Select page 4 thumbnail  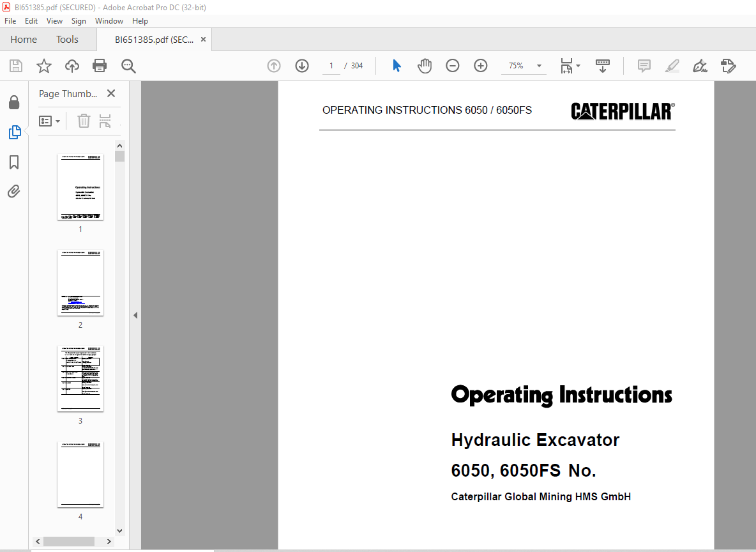point(80,474)
